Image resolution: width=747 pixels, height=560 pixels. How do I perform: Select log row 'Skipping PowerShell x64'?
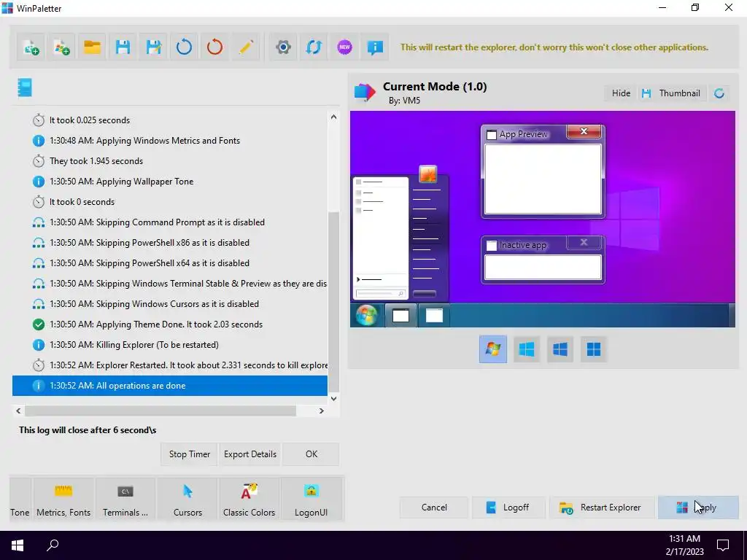pos(169,262)
